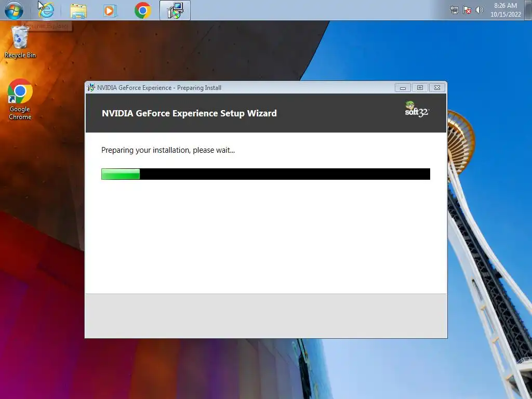Open the Recycle Bin desktop icon
532x399 pixels.
(20, 42)
